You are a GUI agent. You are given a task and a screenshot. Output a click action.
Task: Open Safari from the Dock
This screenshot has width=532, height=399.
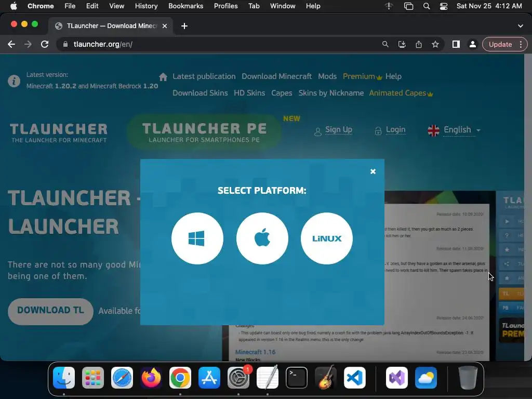pos(122,378)
